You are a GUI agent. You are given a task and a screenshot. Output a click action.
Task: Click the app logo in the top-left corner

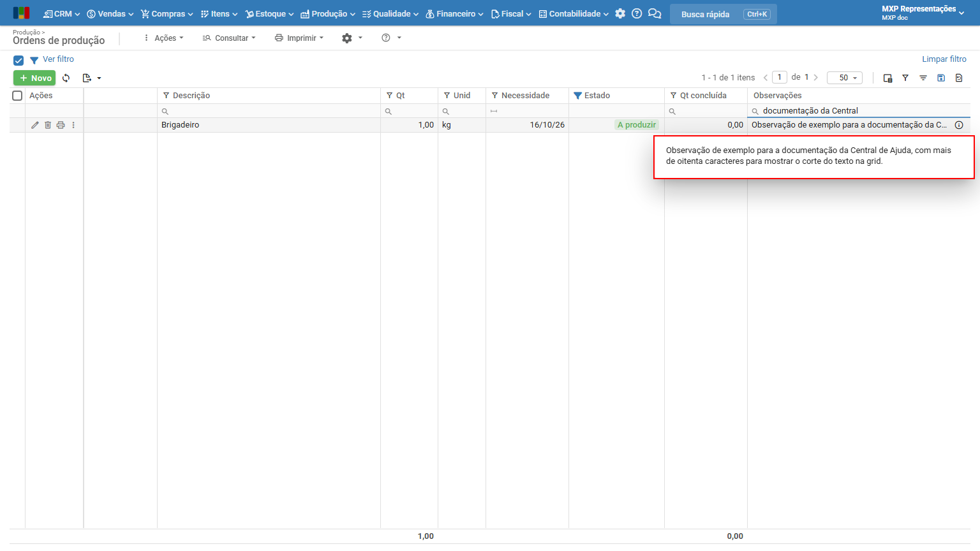tap(21, 13)
